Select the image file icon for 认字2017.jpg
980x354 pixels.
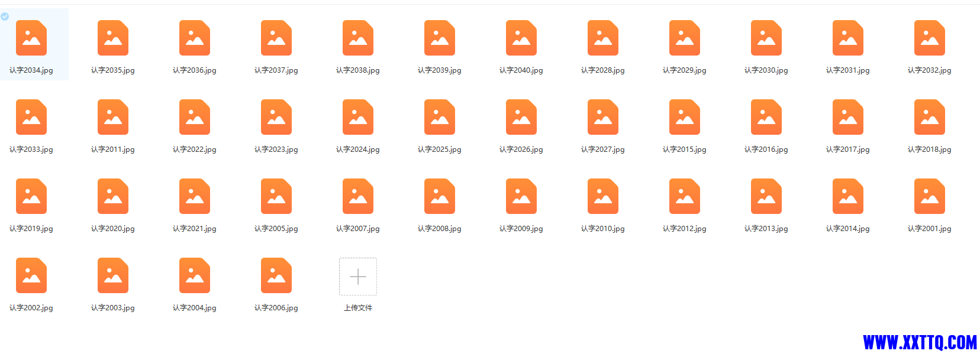(848, 117)
